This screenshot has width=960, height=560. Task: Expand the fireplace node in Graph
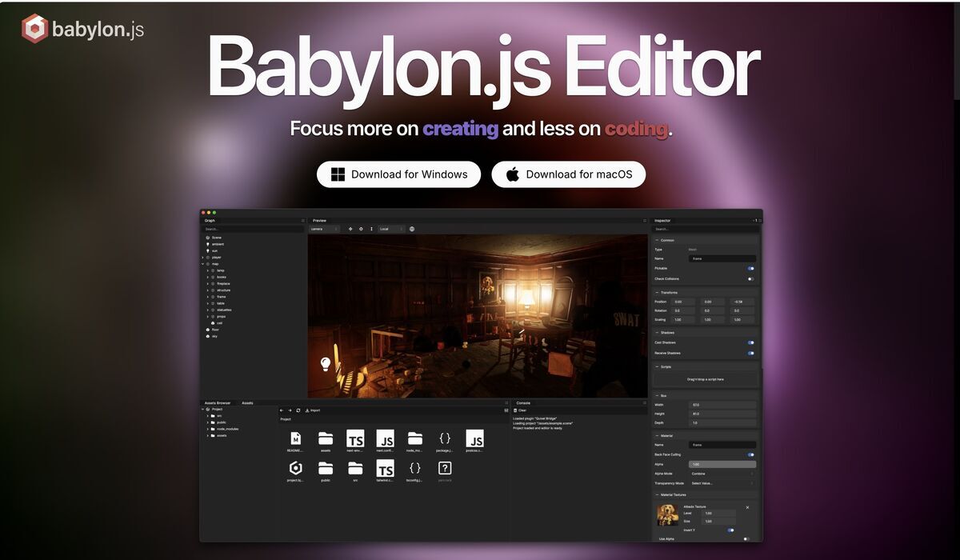(x=207, y=283)
